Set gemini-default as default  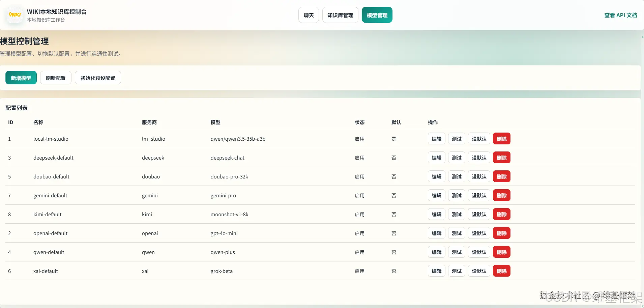pyautogui.click(x=479, y=195)
